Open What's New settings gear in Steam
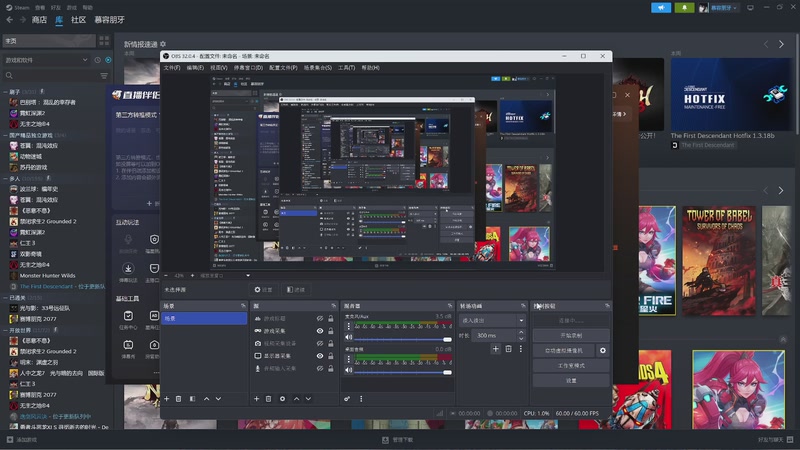This screenshot has width=800, height=450. [163, 44]
